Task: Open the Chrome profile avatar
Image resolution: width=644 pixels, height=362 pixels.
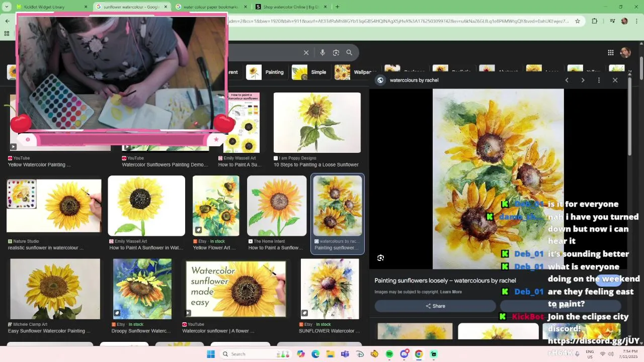Action: pyautogui.click(x=624, y=21)
